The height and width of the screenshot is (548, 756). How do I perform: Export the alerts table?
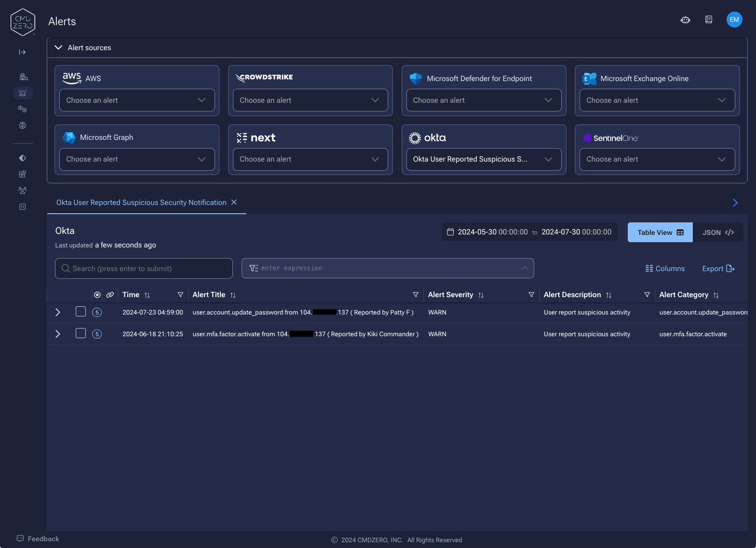718,269
